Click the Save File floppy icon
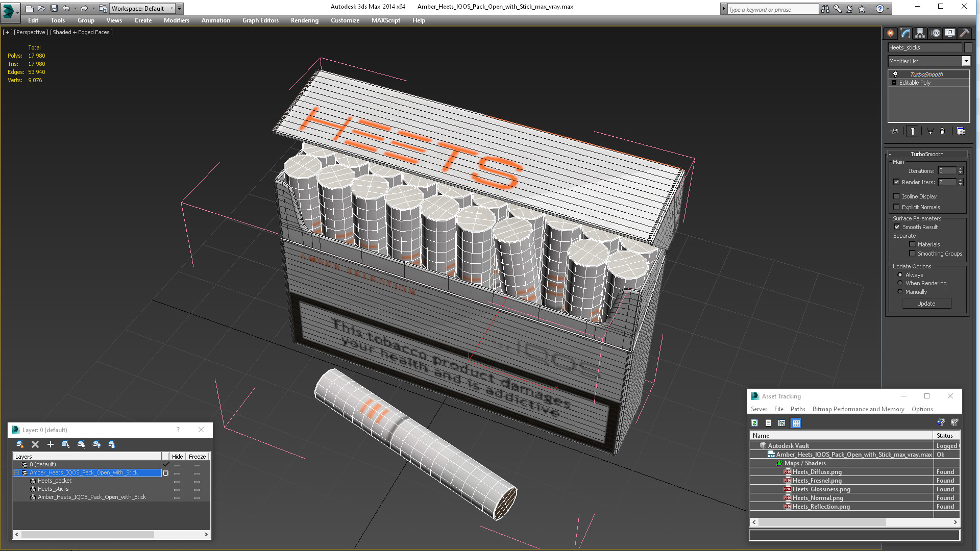 tap(54, 9)
